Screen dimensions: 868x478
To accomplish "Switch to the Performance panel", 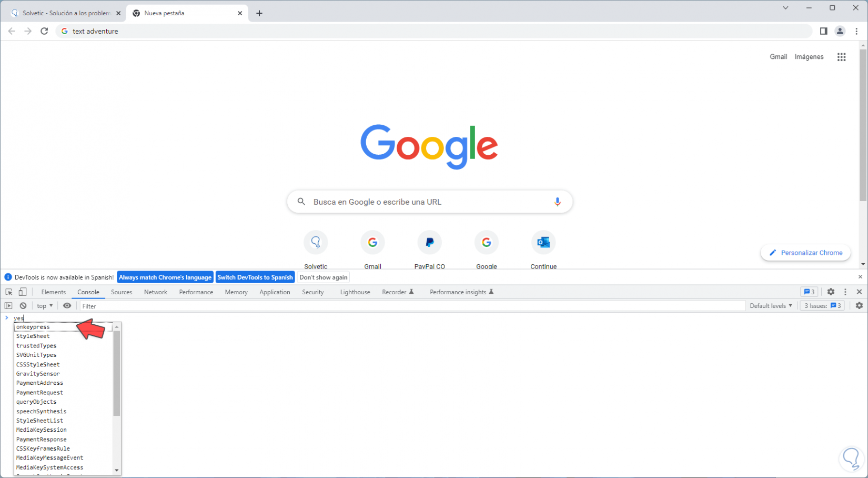I will click(x=196, y=292).
